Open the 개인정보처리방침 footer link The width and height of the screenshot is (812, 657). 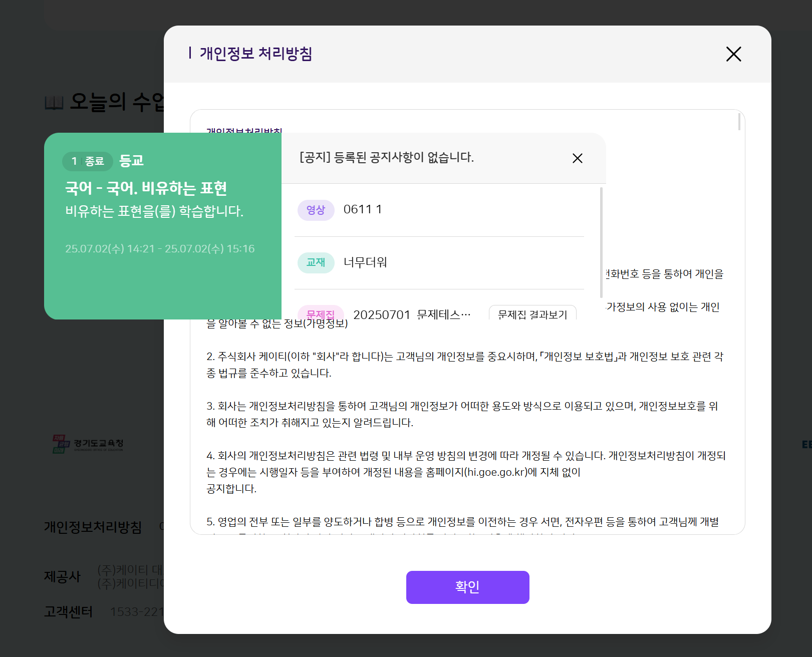coord(93,527)
